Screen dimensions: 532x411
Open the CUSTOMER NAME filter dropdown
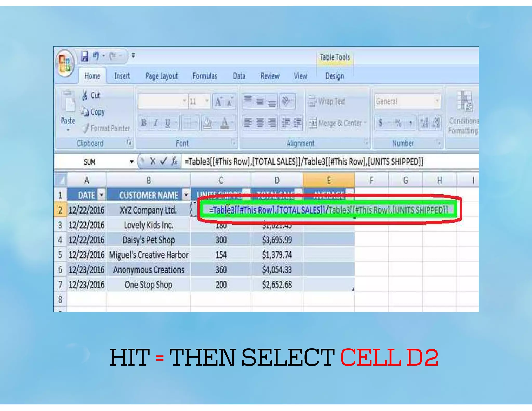tap(186, 195)
